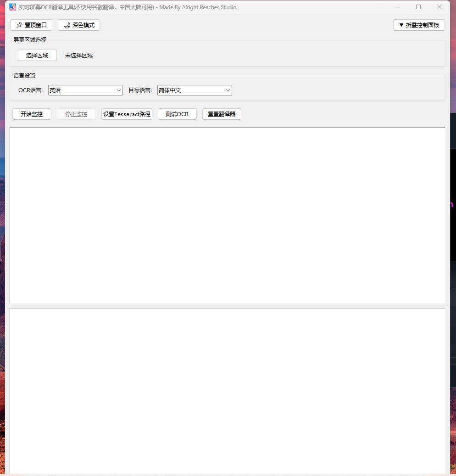Open 设置Tesseract路径 settings

point(127,114)
